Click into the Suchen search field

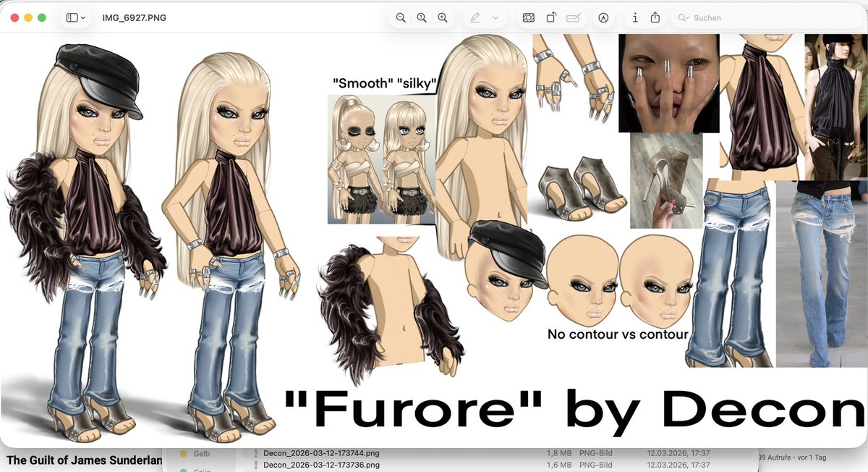[765, 17]
